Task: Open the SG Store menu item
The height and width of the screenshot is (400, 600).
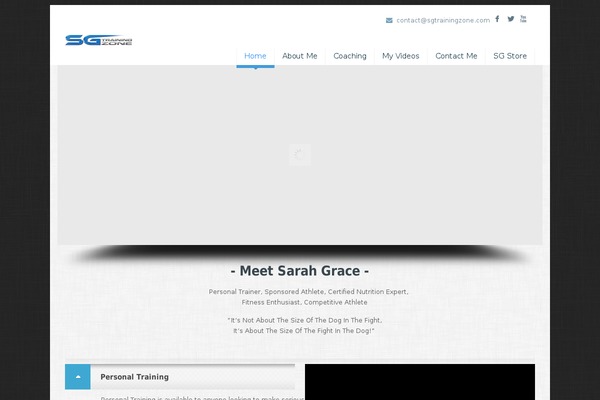Action: coord(510,56)
